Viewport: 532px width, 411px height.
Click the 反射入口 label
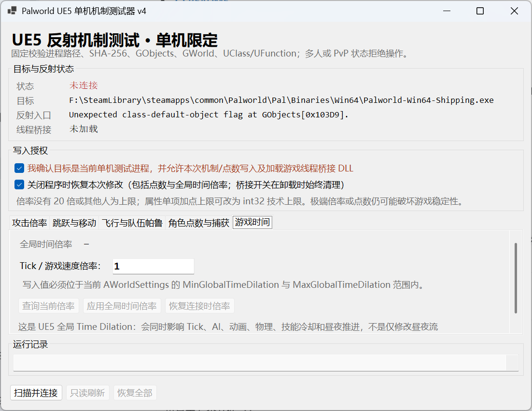tap(34, 115)
